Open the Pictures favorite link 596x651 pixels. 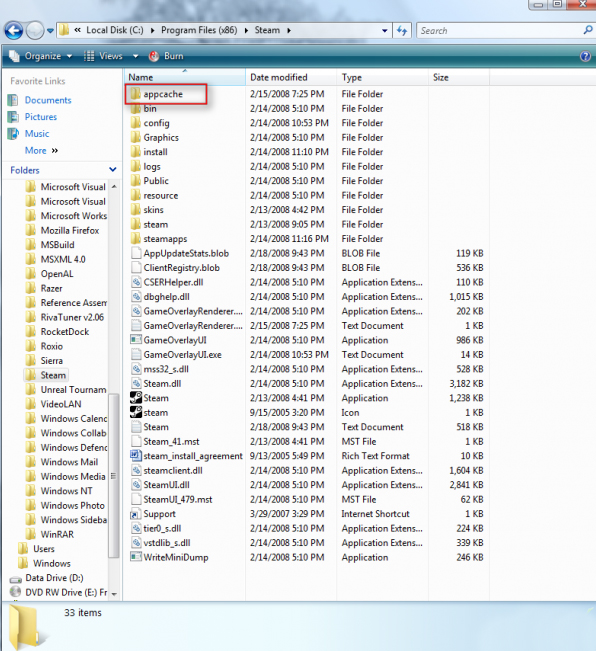point(41,117)
